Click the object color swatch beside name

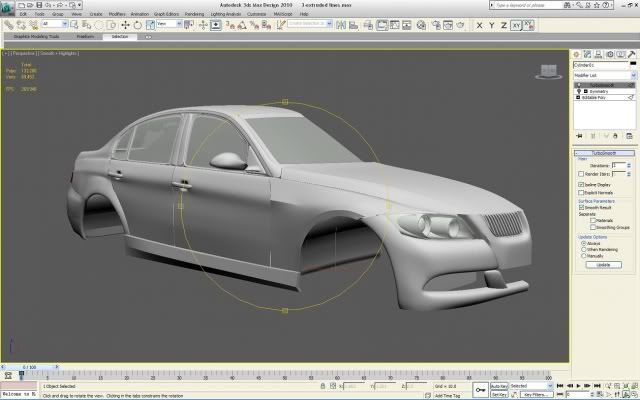coord(633,64)
